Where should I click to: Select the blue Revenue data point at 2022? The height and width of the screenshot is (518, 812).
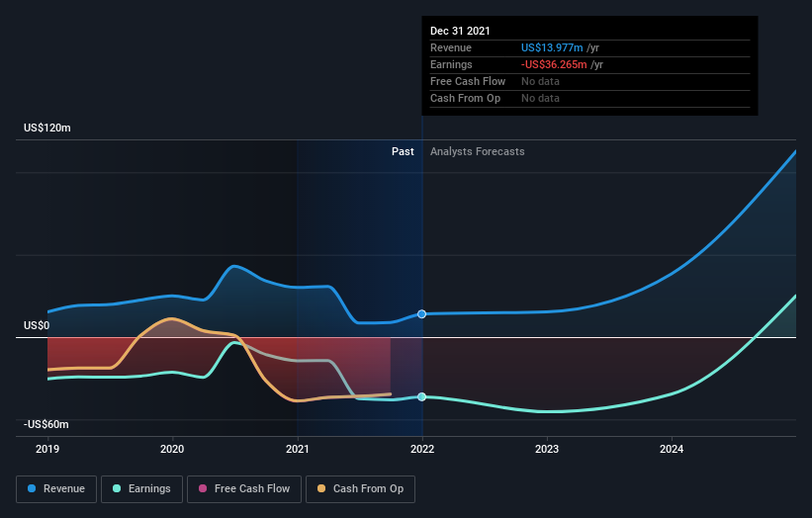pyautogui.click(x=422, y=314)
